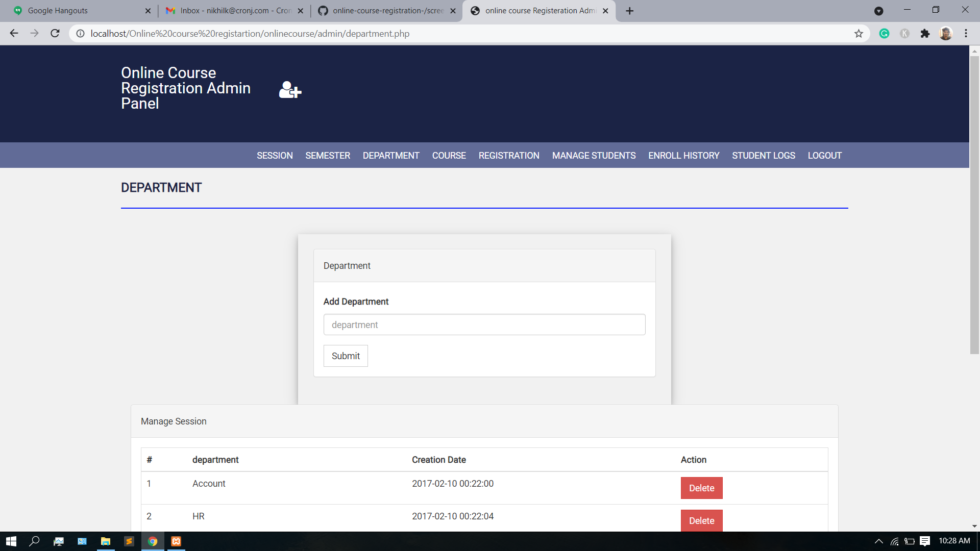
Task: Go to the COURSE page
Action: point(449,156)
